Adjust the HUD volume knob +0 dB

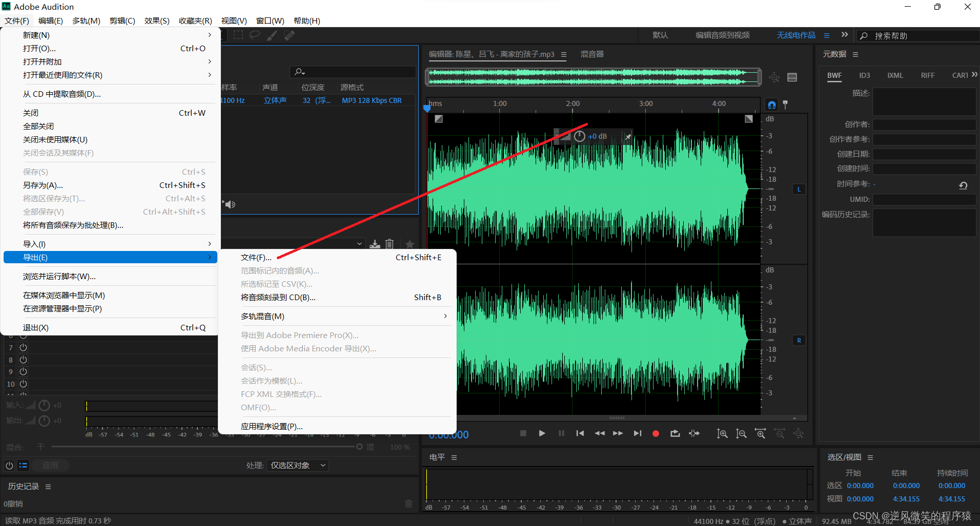tap(580, 136)
